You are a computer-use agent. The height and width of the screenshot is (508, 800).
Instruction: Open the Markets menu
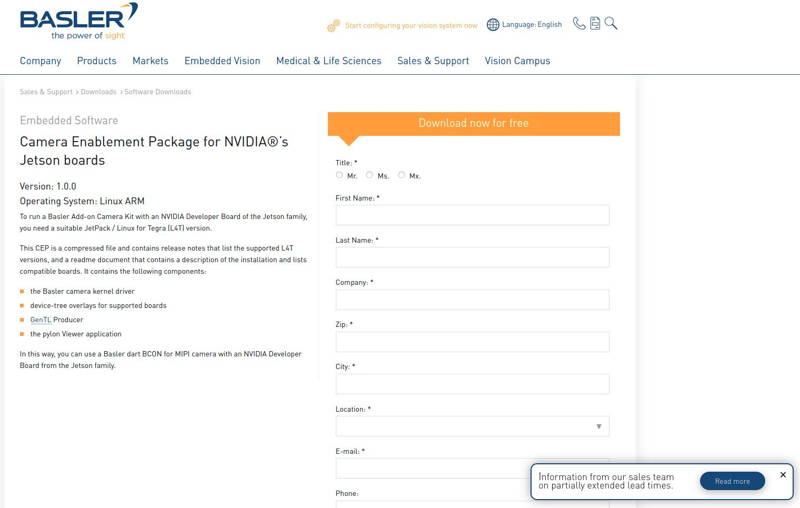point(150,61)
